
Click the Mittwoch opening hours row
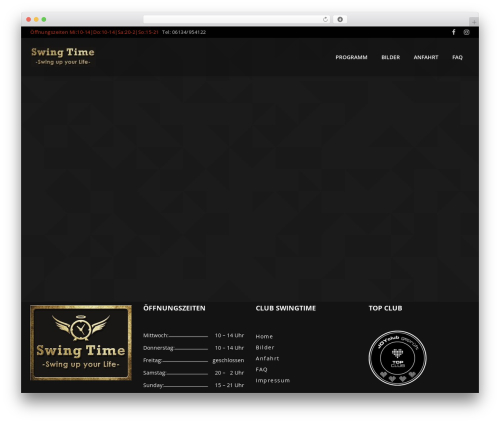(x=193, y=335)
